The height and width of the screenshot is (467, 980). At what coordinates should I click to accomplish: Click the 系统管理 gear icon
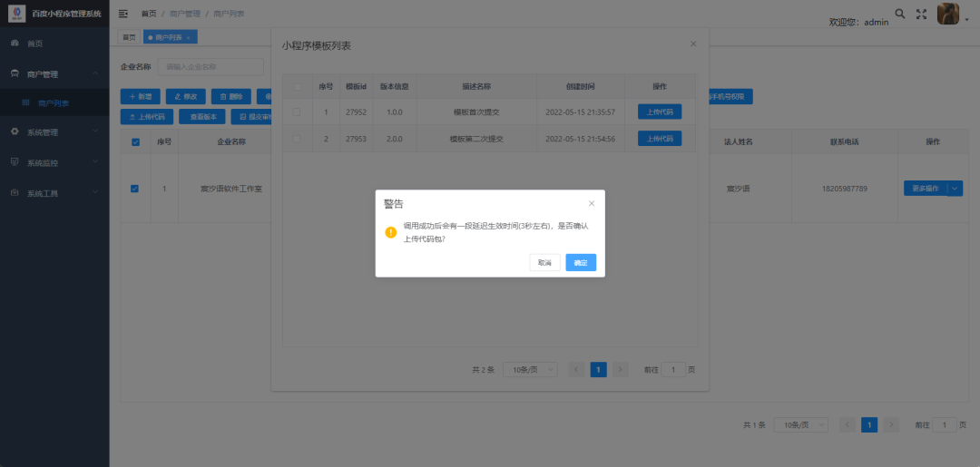click(15, 131)
